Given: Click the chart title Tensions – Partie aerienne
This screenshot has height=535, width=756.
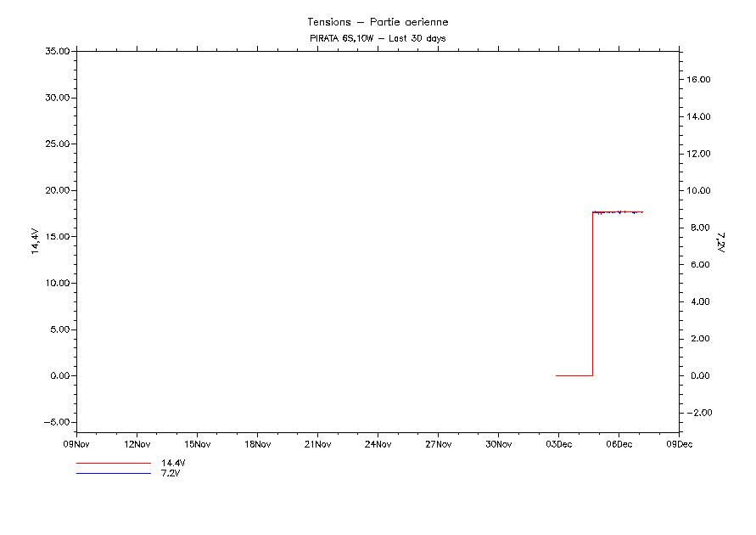Looking at the screenshot, I should [x=378, y=22].
